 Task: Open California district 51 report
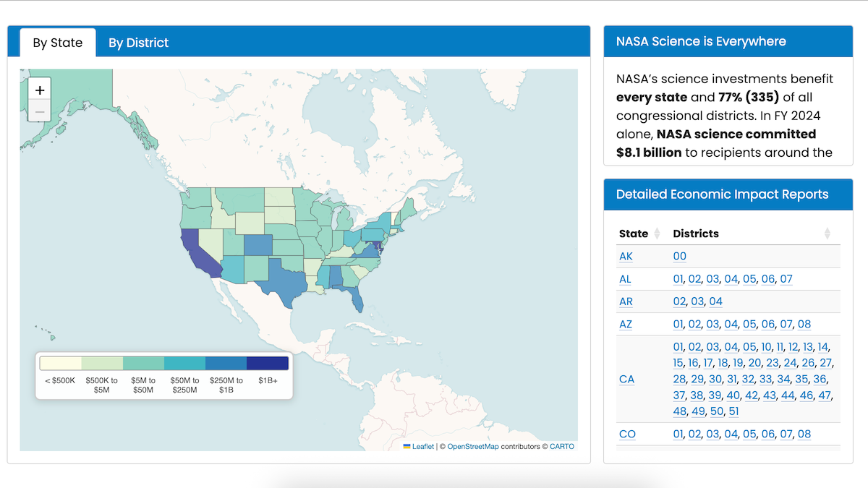click(733, 411)
